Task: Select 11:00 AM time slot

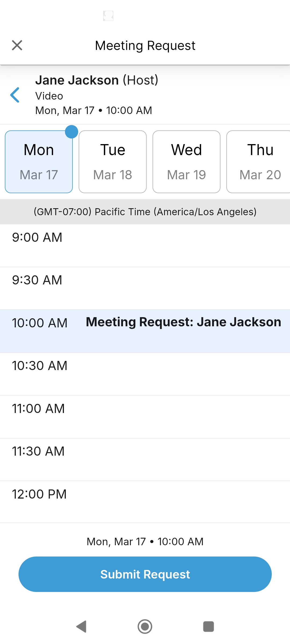Action: pyautogui.click(x=145, y=416)
